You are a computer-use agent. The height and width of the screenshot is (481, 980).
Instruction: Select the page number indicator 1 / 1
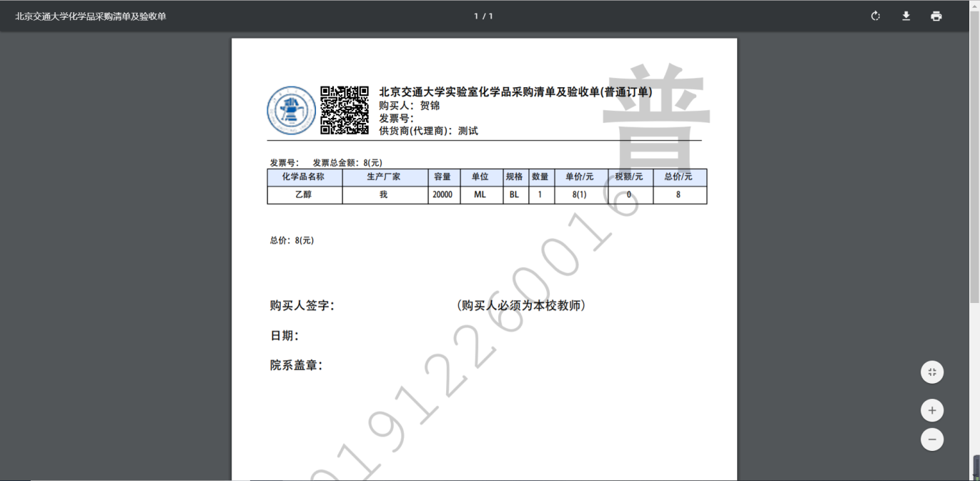(x=484, y=16)
